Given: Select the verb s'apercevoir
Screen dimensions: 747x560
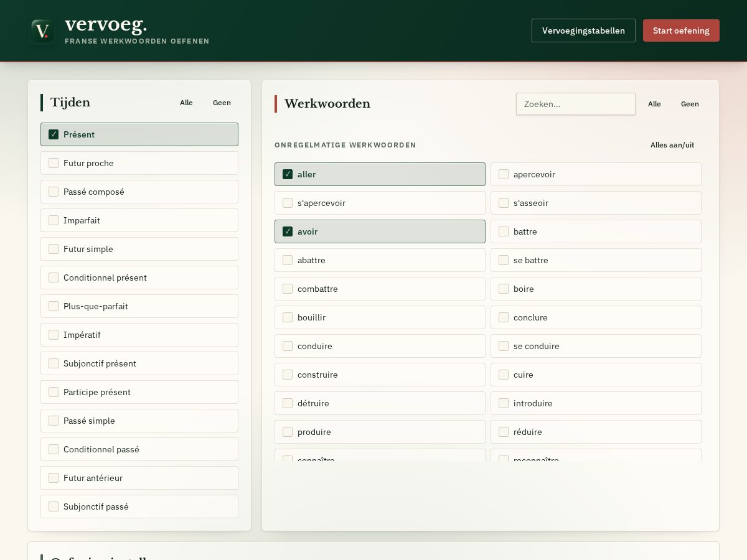Looking at the screenshot, I should tap(380, 203).
